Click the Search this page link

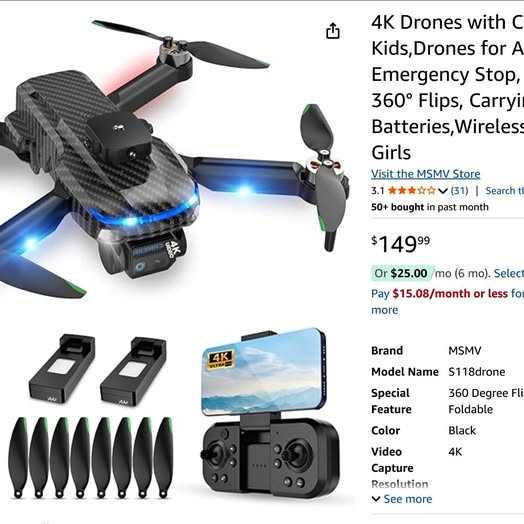pos(504,190)
